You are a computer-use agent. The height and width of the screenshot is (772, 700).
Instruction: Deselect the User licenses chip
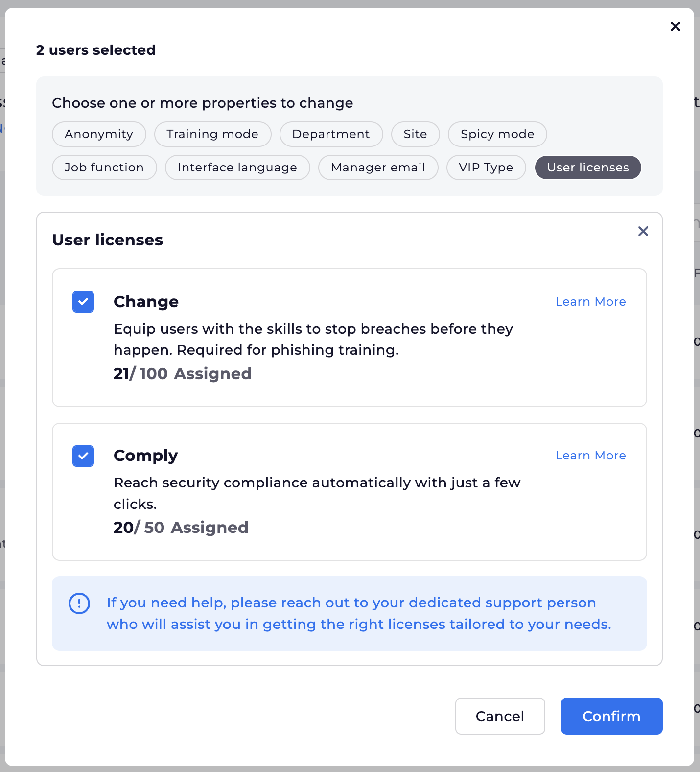pos(588,168)
